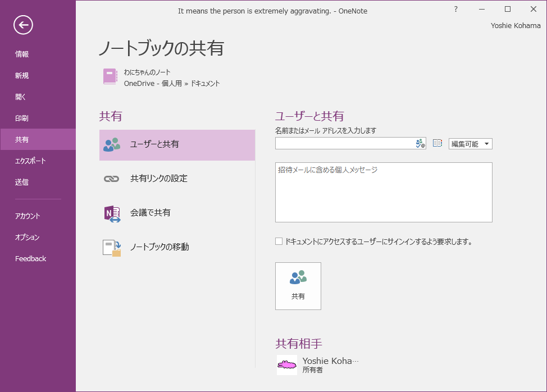Enable the require sign-in checkbox

tap(279, 241)
